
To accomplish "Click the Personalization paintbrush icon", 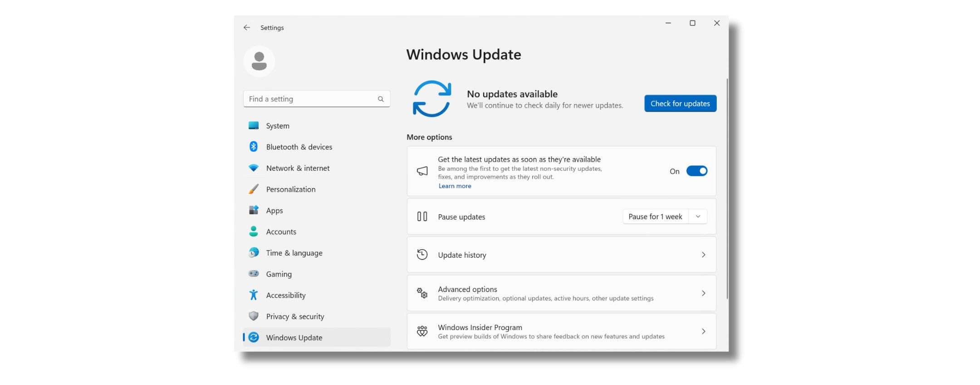I will [x=254, y=189].
